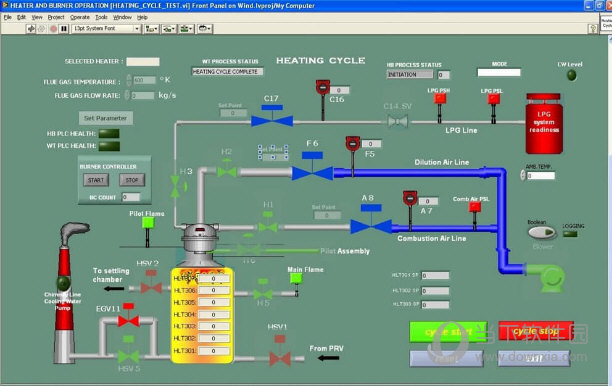Click the reset button below cycle start
This screenshot has height=386, width=612.
point(447,359)
